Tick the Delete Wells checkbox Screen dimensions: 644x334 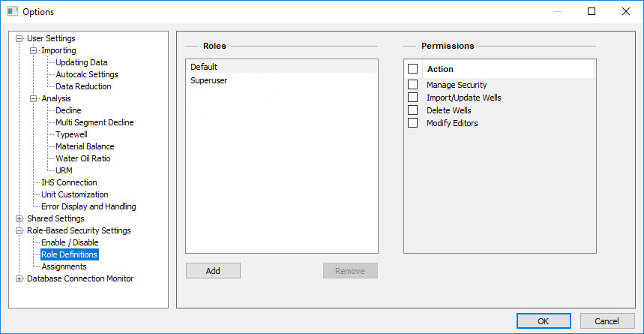412,110
